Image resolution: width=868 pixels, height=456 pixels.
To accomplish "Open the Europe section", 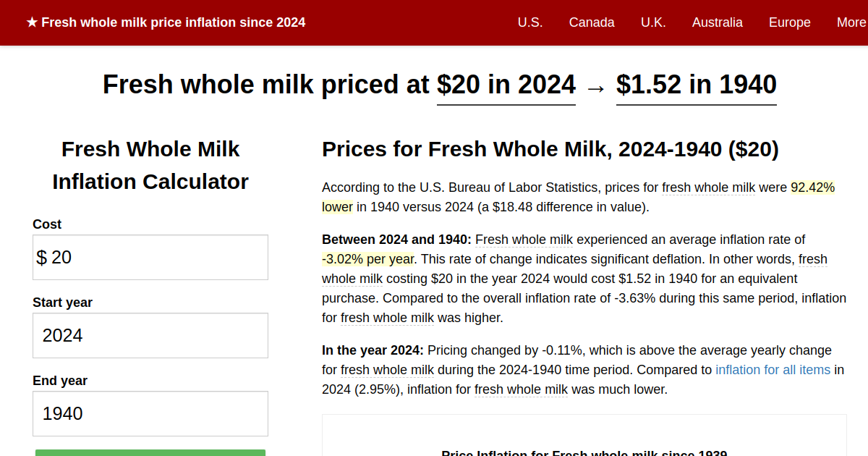I will tap(789, 22).
